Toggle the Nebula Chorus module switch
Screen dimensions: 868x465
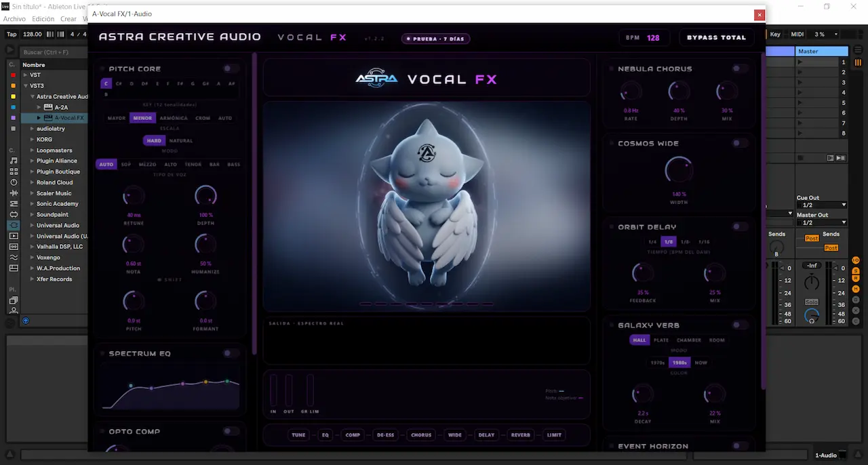[x=740, y=68]
